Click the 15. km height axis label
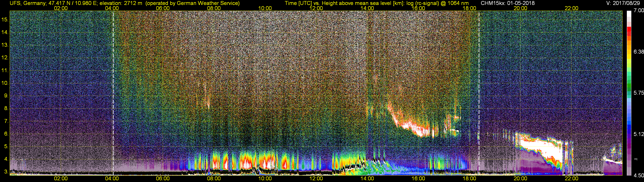 pyautogui.click(x=5, y=19)
